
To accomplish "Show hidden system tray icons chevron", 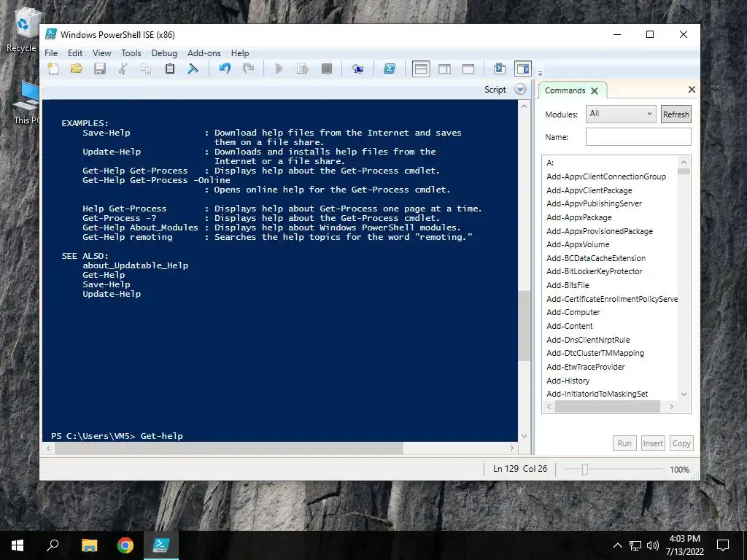I will point(617,545).
